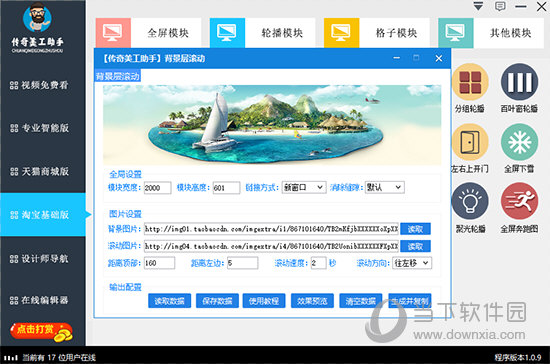Open the 百叶窗轮播 module icon
Viewport: 550px width, 364px height.
(x=519, y=82)
